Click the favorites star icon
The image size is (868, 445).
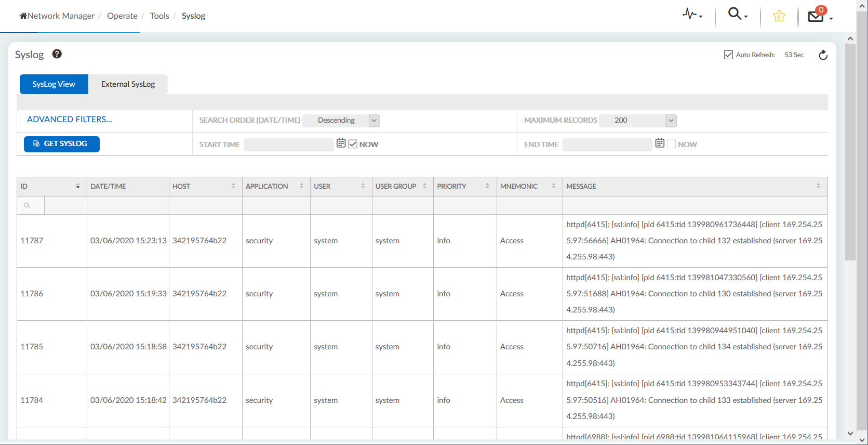coord(779,16)
